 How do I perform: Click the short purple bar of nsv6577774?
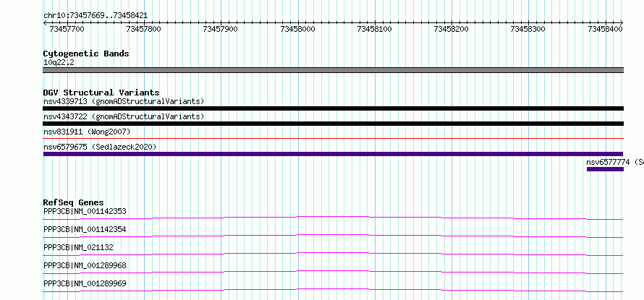[605, 169]
